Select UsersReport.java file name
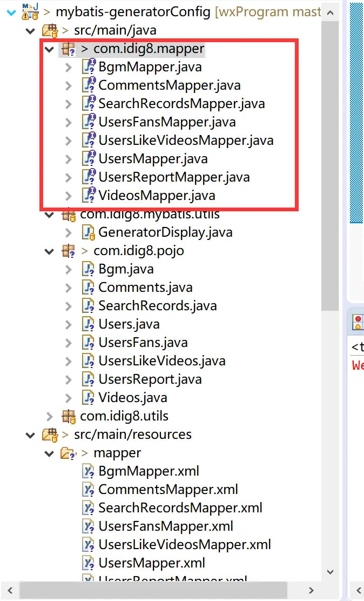The width and height of the screenshot is (364, 601). tap(150, 380)
